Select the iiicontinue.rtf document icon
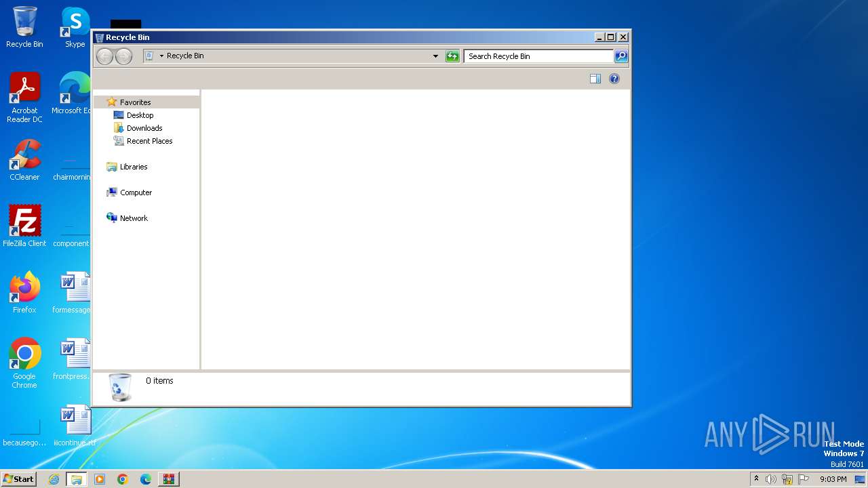This screenshot has height=488, width=868. point(75,426)
